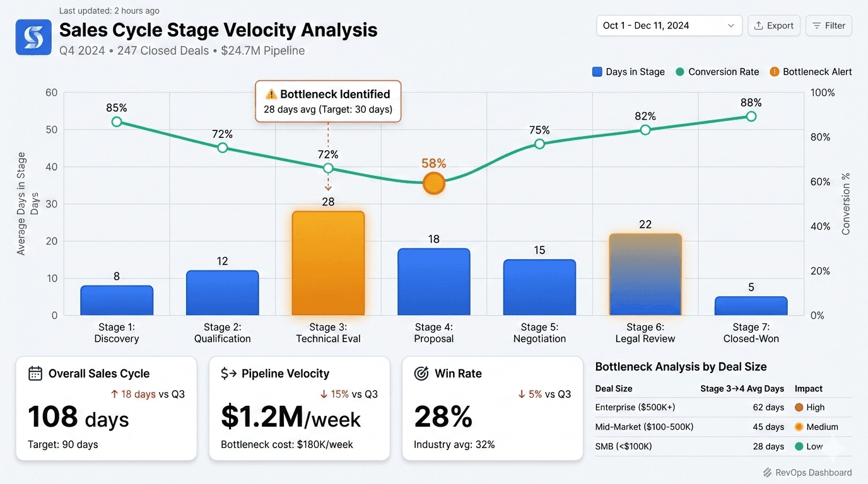Click the dollar-arrow icon on Pipeline Velocity card

tap(228, 373)
